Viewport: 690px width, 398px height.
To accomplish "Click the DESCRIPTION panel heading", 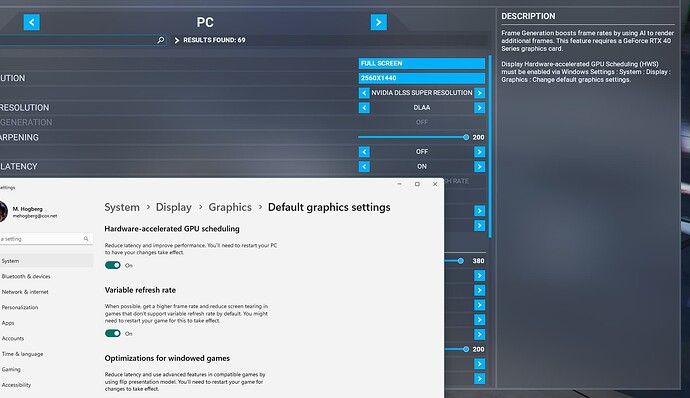I will tap(528, 16).
